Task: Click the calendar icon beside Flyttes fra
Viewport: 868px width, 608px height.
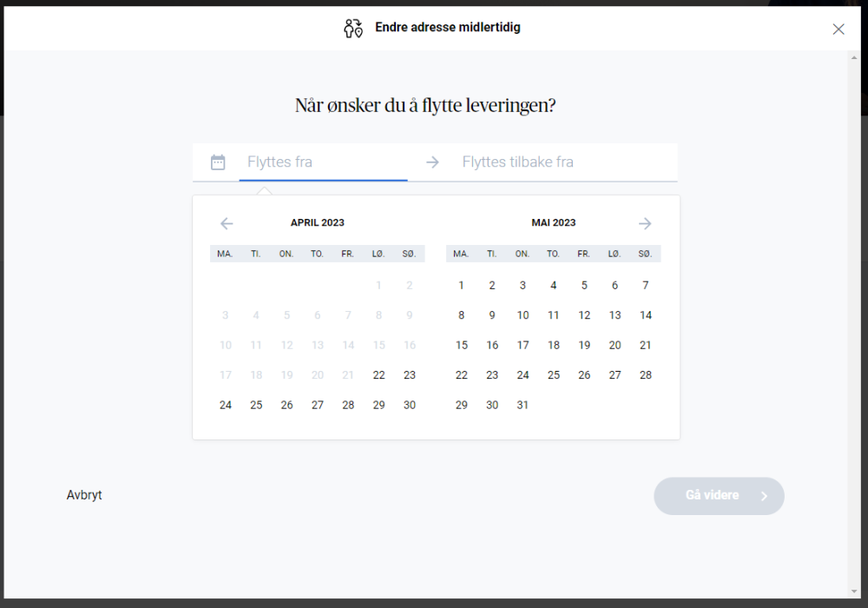Action: click(x=218, y=162)
